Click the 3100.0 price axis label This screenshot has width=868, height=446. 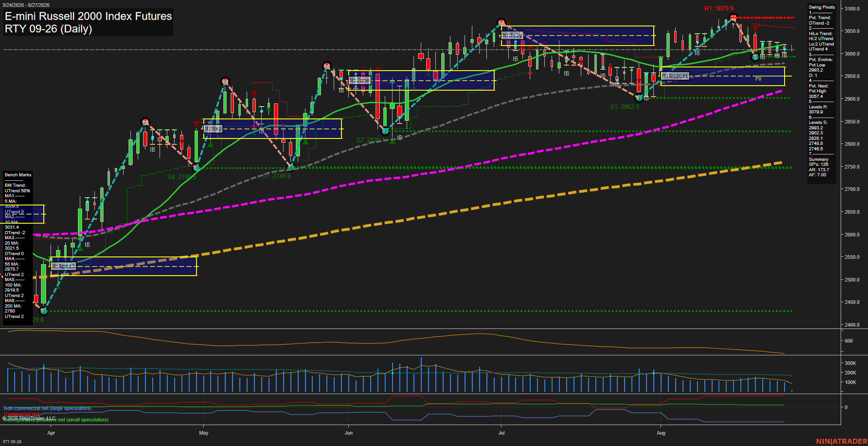pyautogui.click(x=852, y=9)
